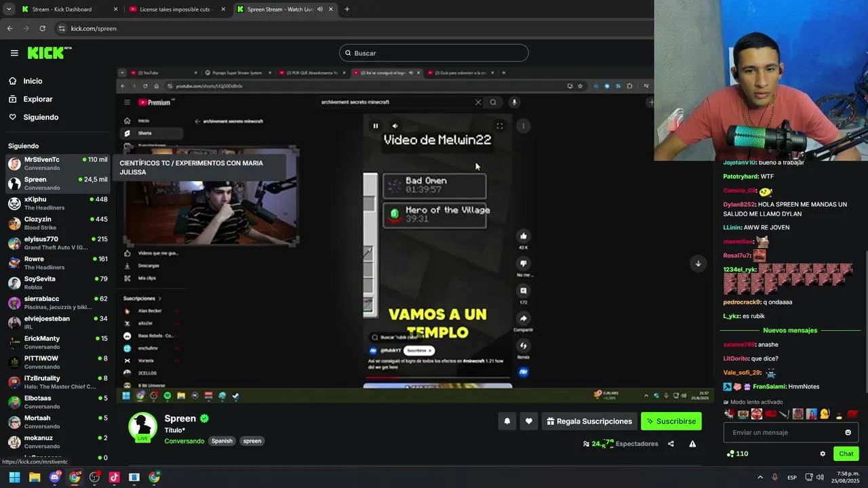Click the FranSalami username in chat
The image size is (868, 488).
click(768, 386)
